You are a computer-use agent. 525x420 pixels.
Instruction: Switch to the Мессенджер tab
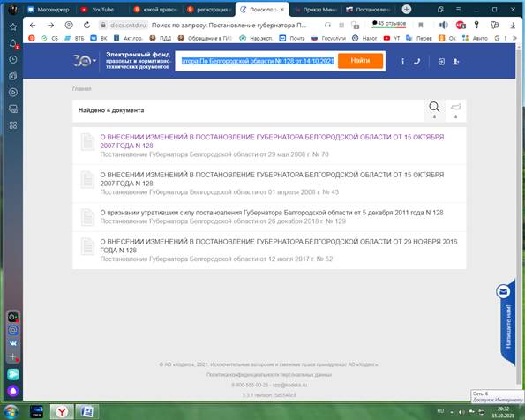[49, 10]
